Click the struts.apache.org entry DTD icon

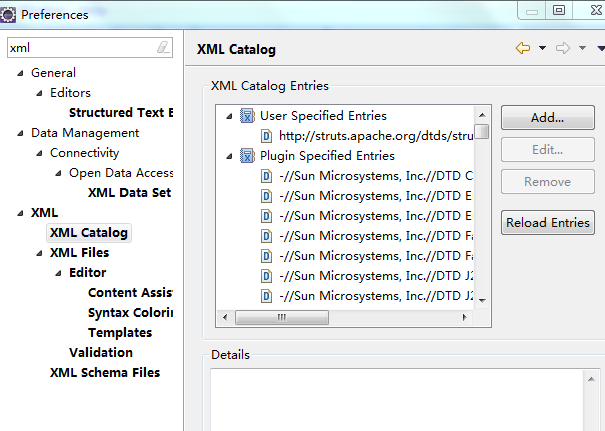[x=266, y=136]
